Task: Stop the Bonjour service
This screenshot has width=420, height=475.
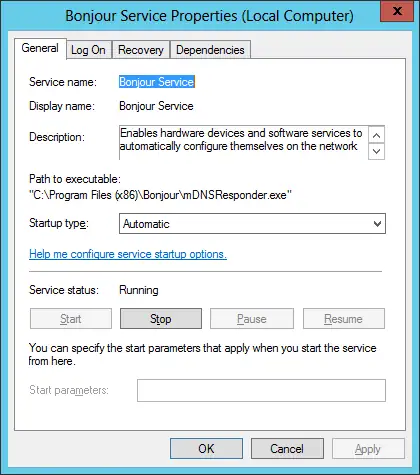Action: pyautogui.click(x=161, y=319)
